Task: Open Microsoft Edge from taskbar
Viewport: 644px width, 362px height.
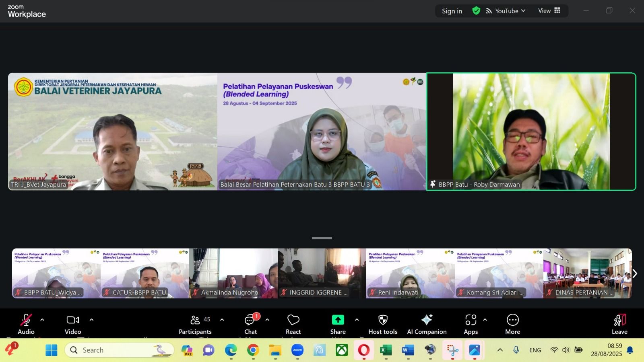Action: [x=231, y=350]
